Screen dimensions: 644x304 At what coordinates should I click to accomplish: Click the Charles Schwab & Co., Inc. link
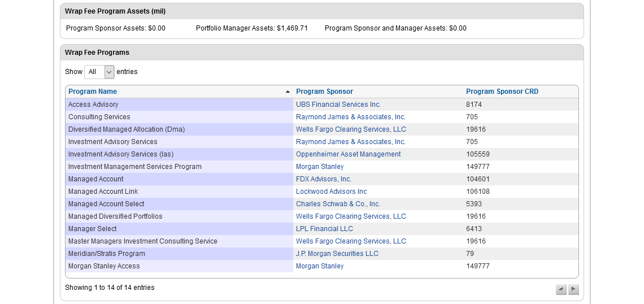[x=338, y=204]
